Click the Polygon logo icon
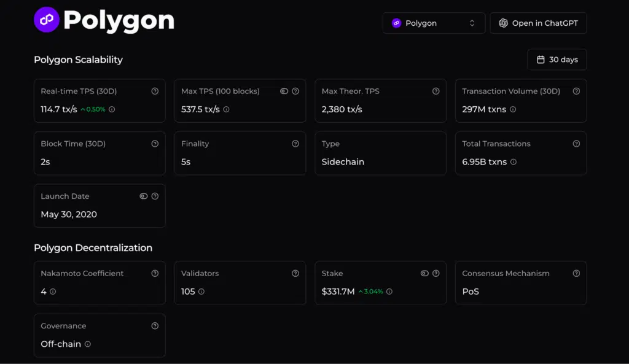This screenshot has height=364, width=629. pyautogui.click(x=47, y=20)
